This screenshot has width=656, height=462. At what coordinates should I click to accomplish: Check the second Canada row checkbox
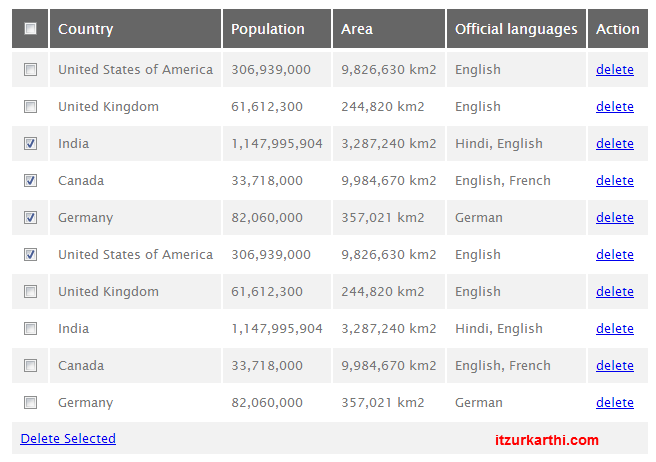(x=30, y=366)
